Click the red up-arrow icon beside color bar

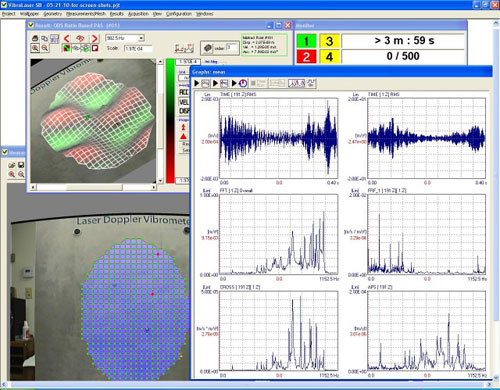183,127
